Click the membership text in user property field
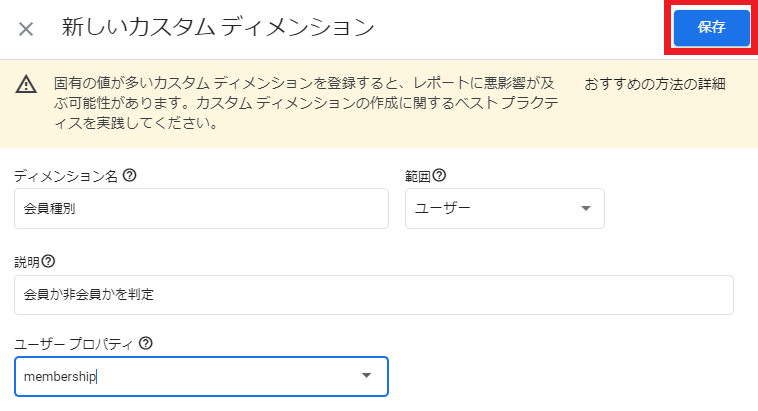The height and width of the screenshot is (411, 758). point(60,376)
